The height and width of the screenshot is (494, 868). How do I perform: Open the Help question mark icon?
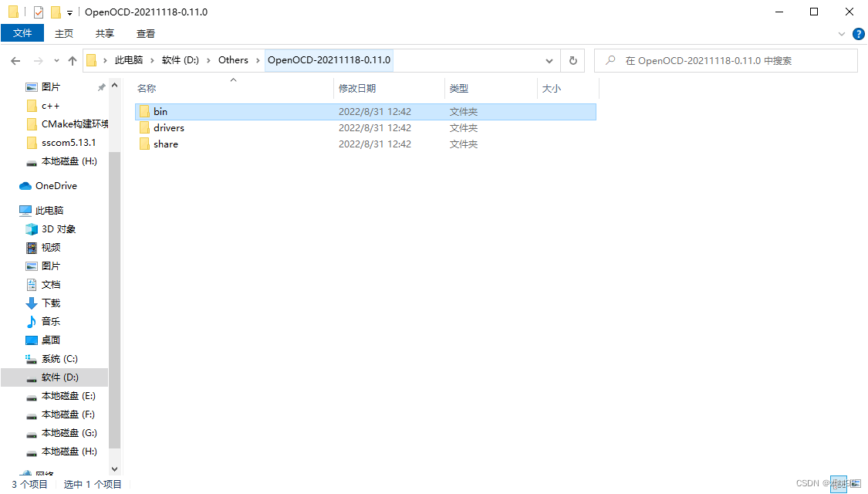859,34
